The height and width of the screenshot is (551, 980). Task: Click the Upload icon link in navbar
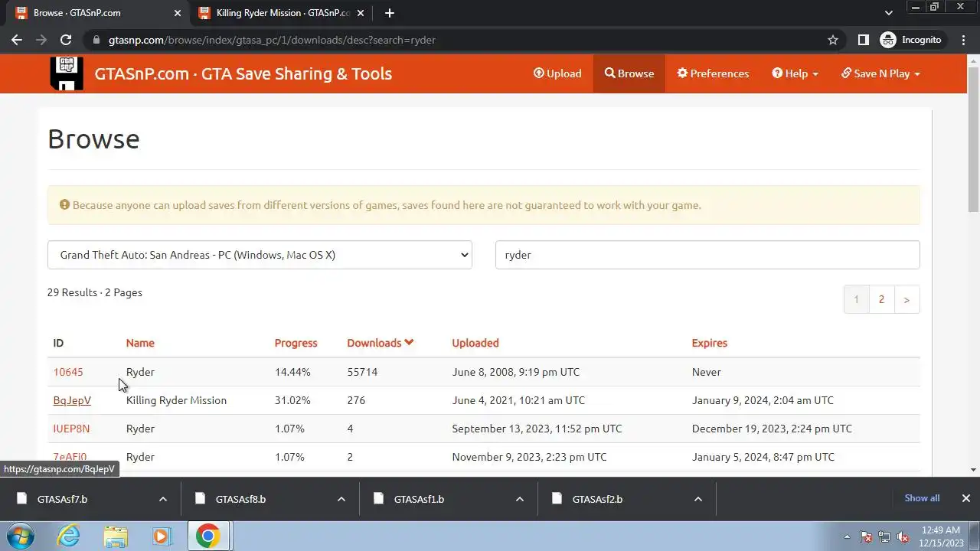click(557, 73)
